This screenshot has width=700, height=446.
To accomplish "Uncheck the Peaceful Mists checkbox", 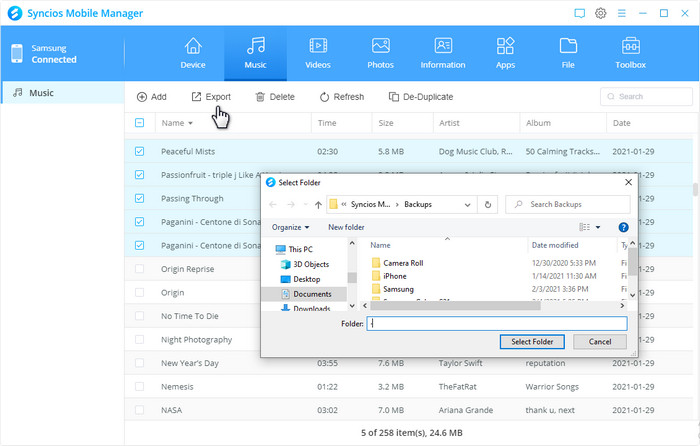I will click(x=139, y=151).
